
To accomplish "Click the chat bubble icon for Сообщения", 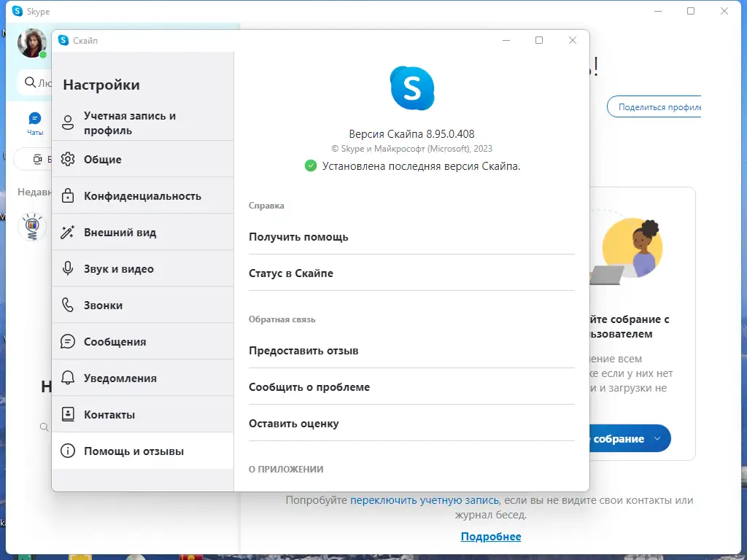I will [x=68, y=341].
